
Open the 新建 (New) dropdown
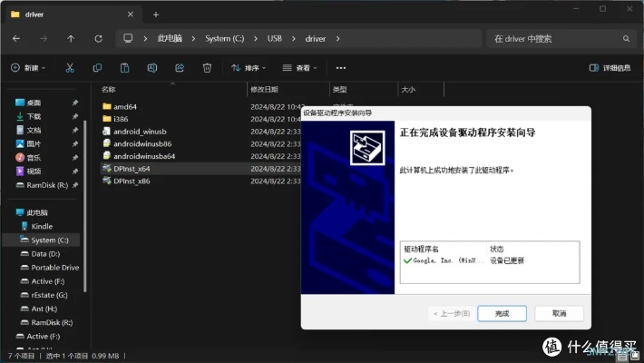coord(28,68)
